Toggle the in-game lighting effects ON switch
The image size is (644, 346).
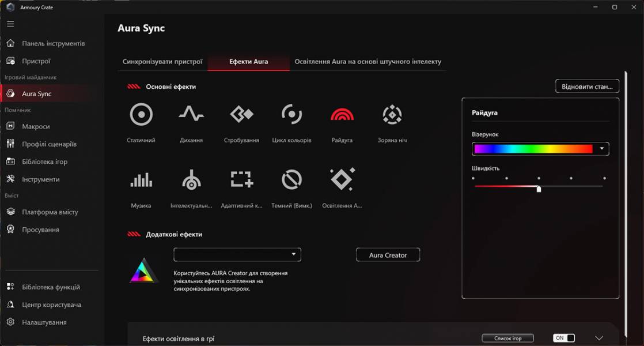[x=564, y=338]
